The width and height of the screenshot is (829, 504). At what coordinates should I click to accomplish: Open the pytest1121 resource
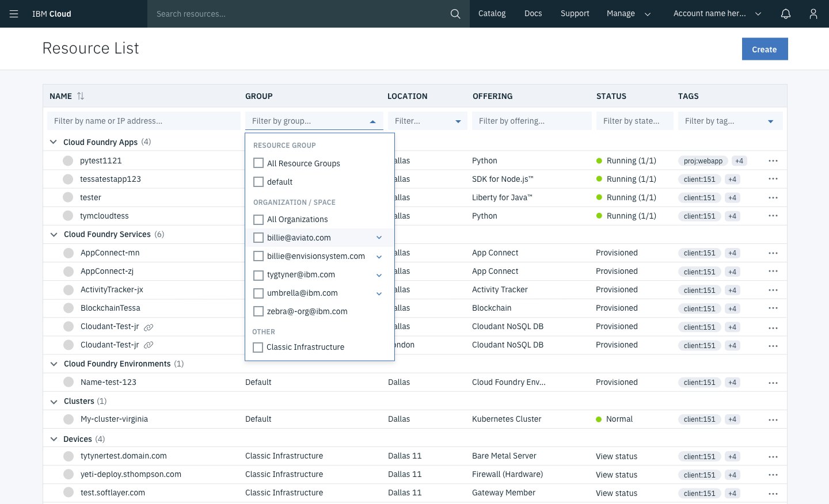coord(101,161)
